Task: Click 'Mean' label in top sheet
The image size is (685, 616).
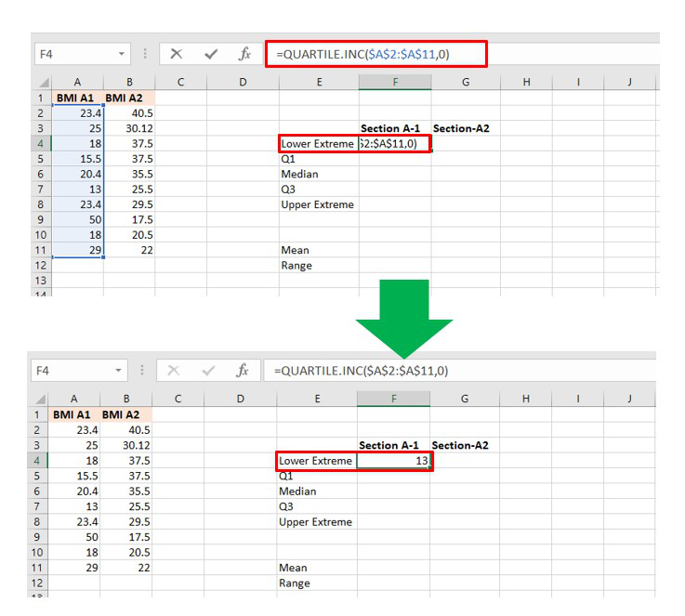Action: (x=295, y=250)
